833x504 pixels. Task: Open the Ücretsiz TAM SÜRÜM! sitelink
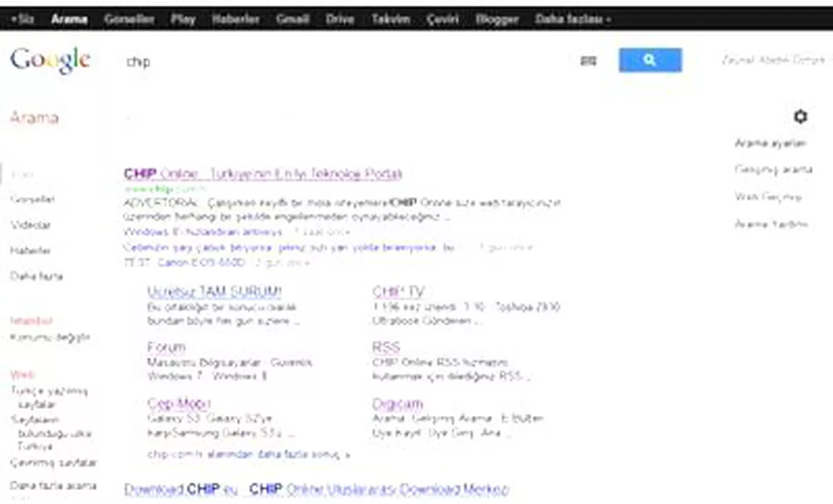214,292
